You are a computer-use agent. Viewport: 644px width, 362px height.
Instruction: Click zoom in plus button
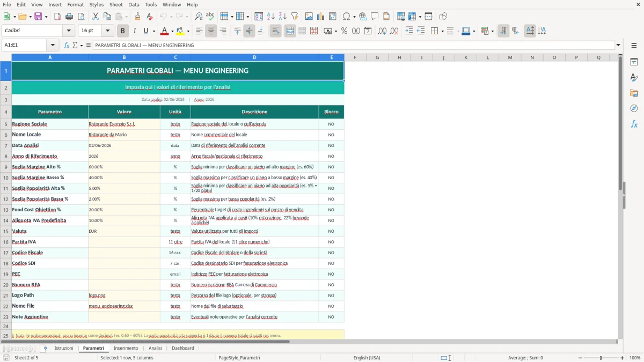coord(623,358)
